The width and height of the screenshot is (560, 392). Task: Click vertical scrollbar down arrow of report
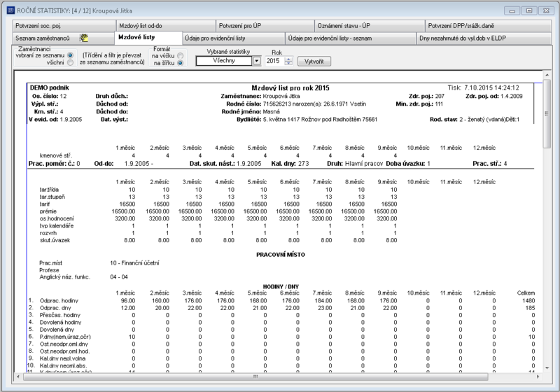547,367
